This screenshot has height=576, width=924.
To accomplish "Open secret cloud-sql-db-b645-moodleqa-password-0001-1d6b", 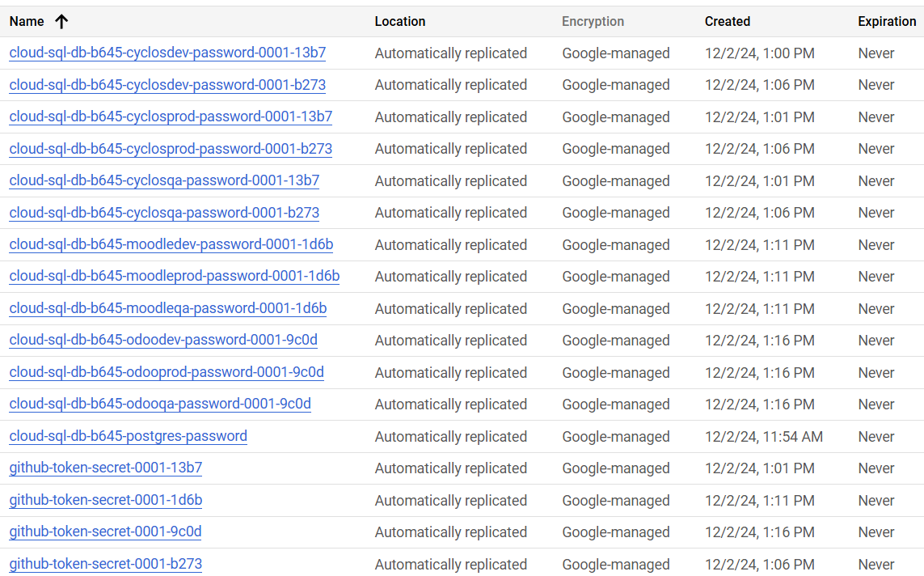I will (x=168, y=308).
